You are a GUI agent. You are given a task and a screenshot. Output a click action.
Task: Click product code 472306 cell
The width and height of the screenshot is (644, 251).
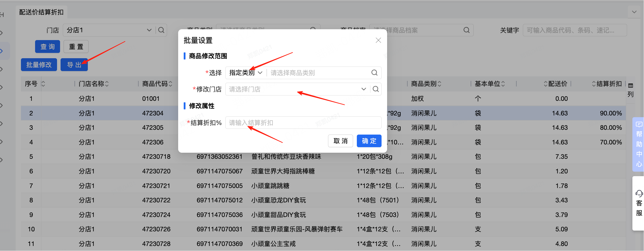click(x=153, y=142)
